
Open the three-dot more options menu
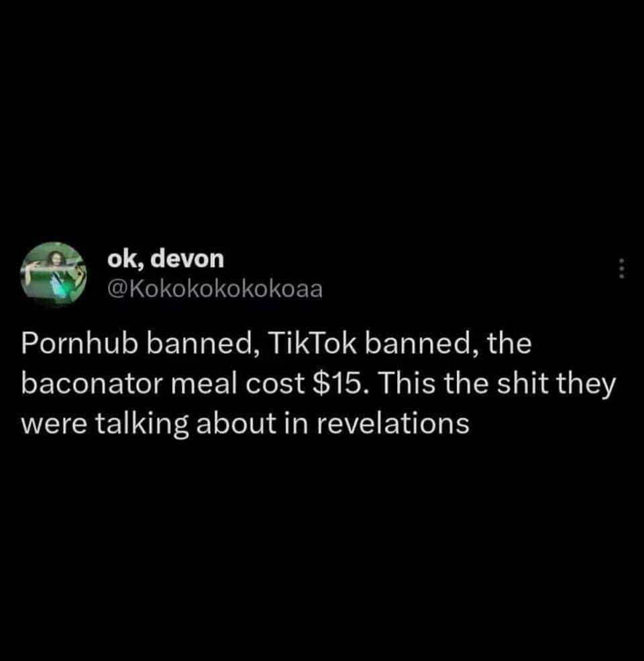point(621,268)
